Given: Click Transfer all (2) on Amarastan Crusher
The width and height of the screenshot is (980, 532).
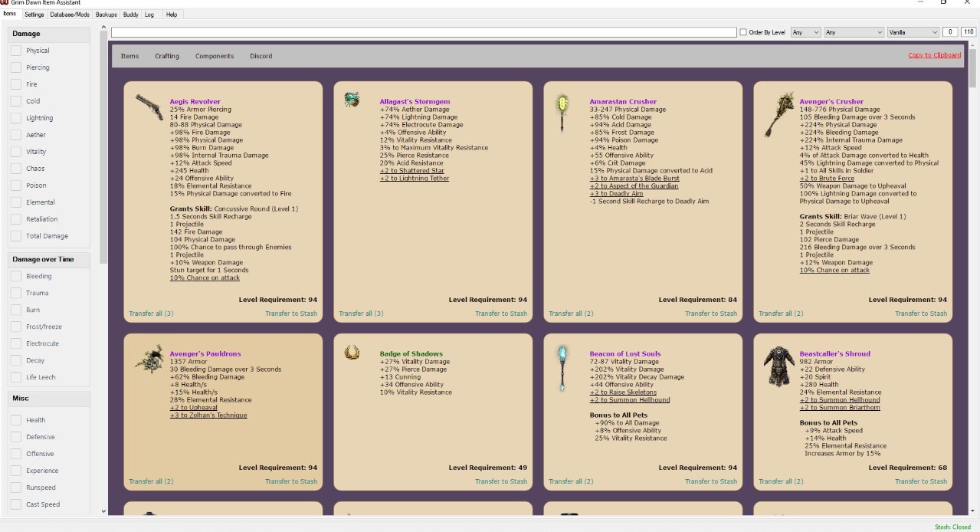Looking at the screenshot, I should pos(571,314).
